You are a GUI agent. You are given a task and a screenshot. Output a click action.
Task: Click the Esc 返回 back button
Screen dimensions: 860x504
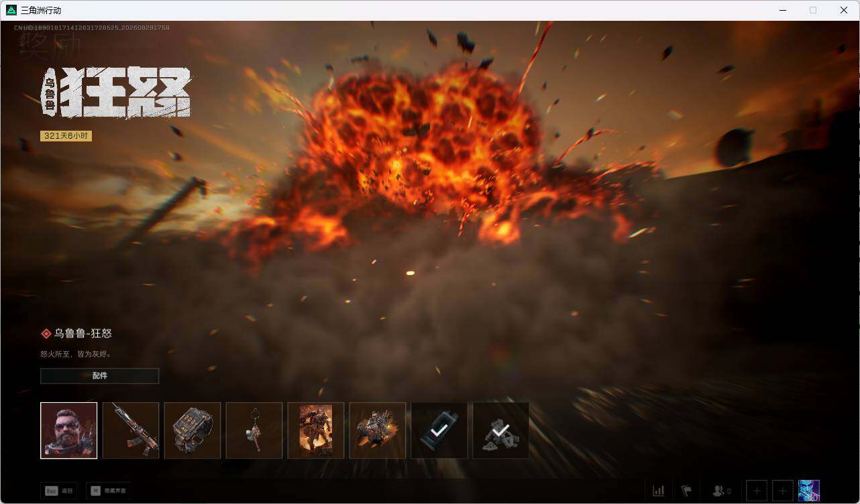tap(59, 491)
